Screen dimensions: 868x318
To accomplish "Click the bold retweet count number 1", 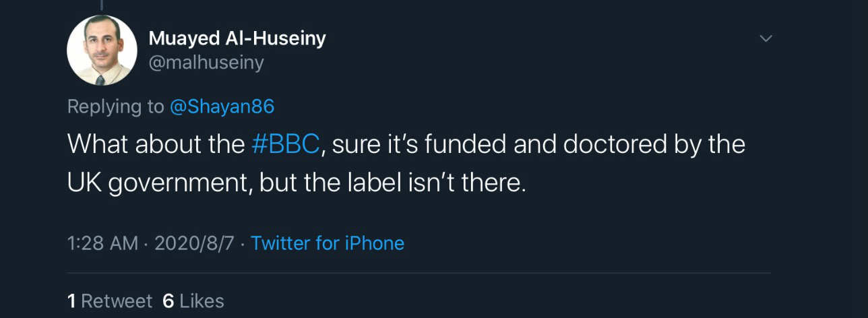I will [71, 301].
